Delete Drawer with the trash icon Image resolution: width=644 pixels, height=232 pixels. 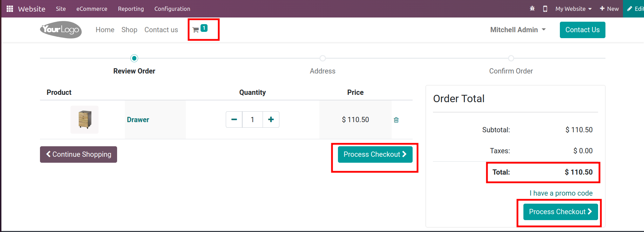click(396, 120)
